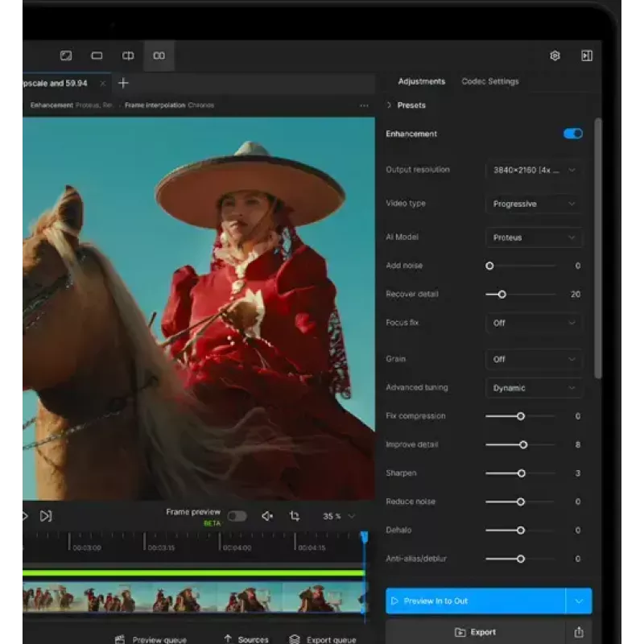Mute audio with the speaker icon
The height and width of the screenshot is (644, 644).
point(267,516)
